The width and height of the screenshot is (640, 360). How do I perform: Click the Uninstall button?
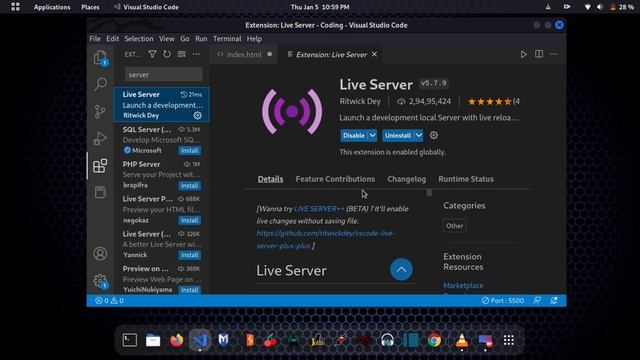point(398,136)
